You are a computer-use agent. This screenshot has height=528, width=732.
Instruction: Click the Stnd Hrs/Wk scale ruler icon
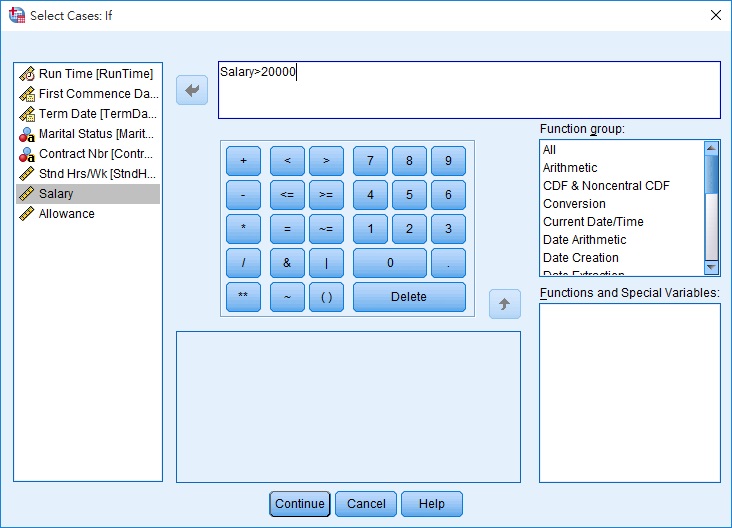click(27, 174)
